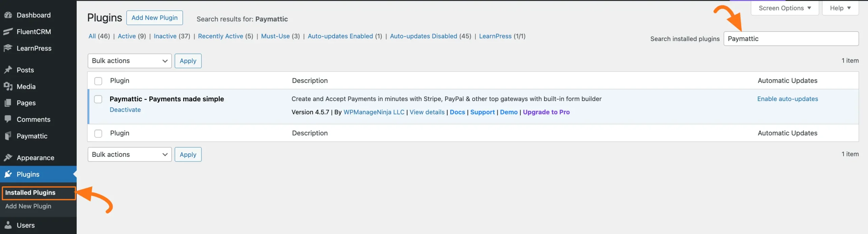Check the select-all plugins checkbox in header row
Image resolution: width=868 pixels, height=234 pixels.
(x=98, y=81)
